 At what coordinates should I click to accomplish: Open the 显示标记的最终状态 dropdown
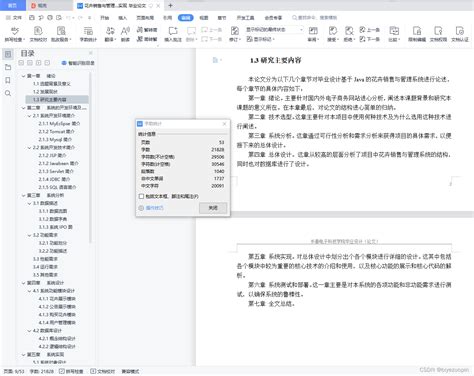tap(274, 30)
